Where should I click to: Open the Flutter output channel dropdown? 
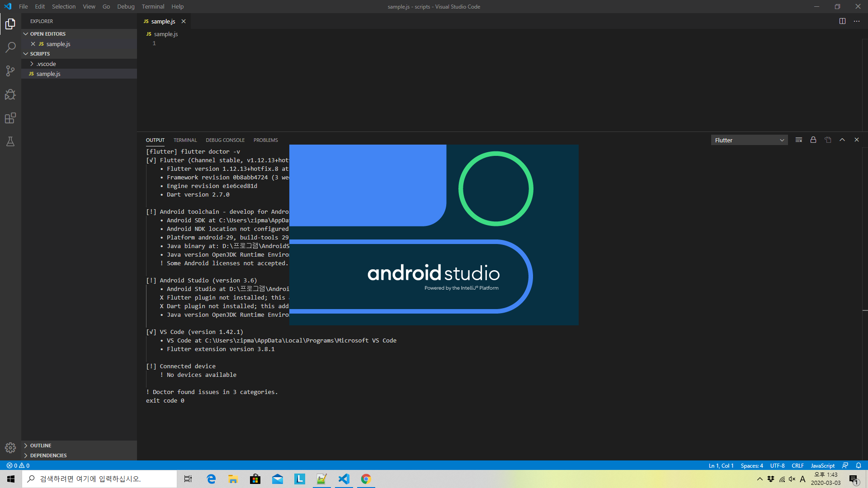tap(749, 140)
